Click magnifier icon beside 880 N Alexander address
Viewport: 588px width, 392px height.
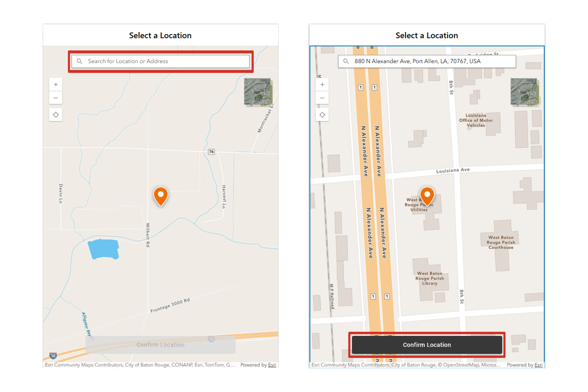[x=346, y=61]
